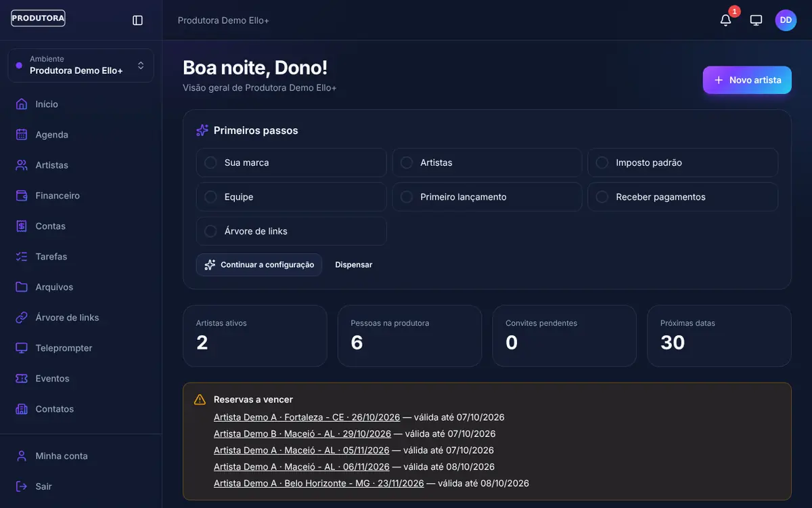Screen dimensions: 812x508
Task: Open the DD user avatar menu
Action: point(786,20)
